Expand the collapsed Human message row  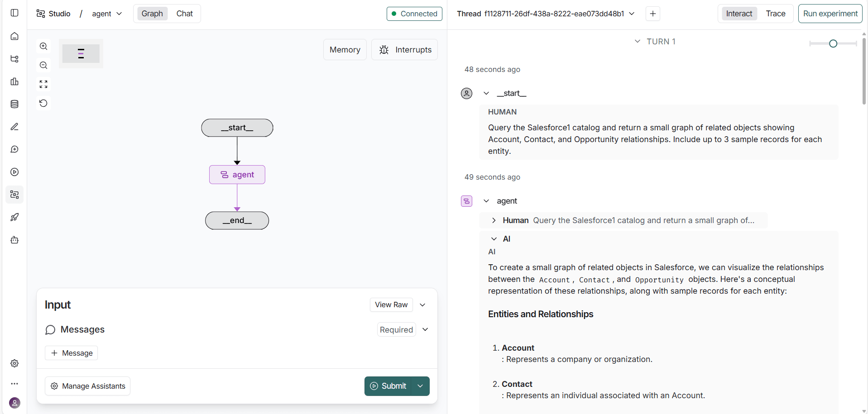coord(494,220)
